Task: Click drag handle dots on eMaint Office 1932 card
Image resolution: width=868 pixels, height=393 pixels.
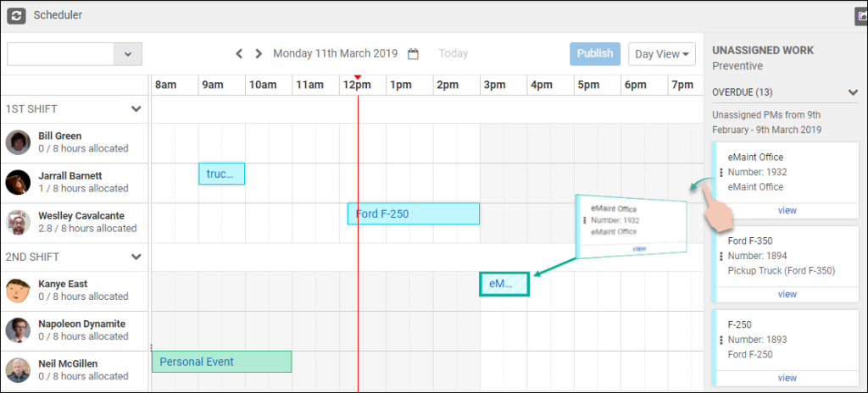Action: [x=721, y=173]
